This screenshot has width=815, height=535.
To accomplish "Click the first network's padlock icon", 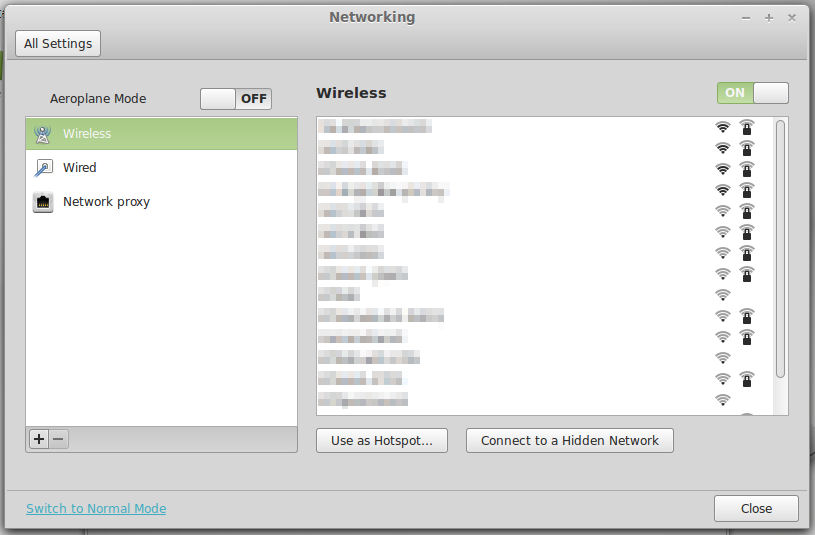I will 746,127.
